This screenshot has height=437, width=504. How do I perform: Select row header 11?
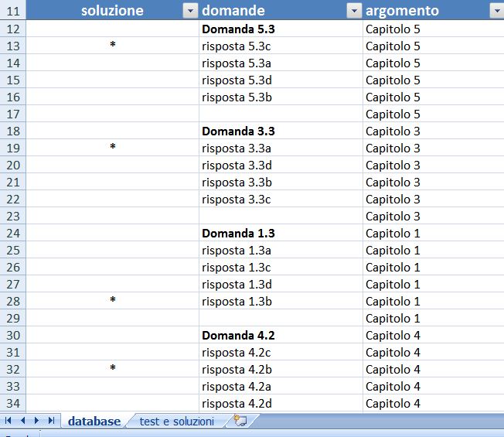point(13,11)
